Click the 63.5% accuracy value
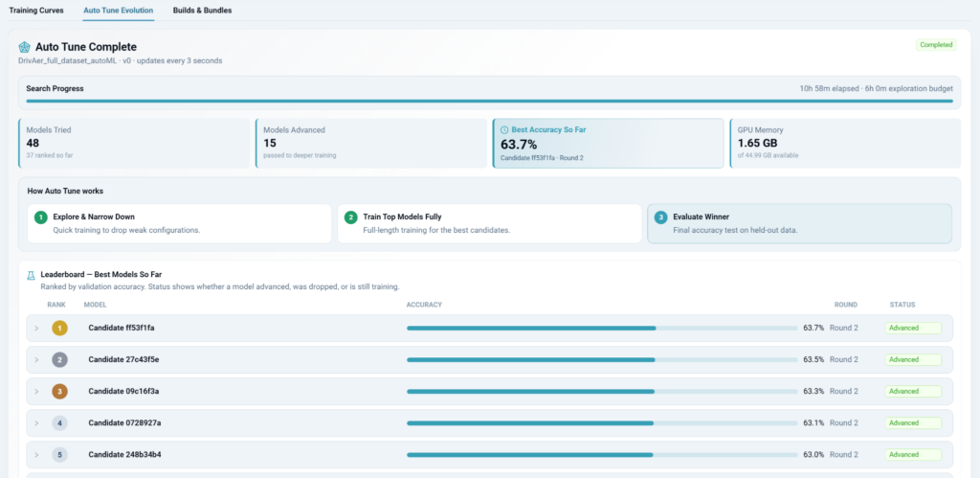980x478 pixels. coord(813,360)
